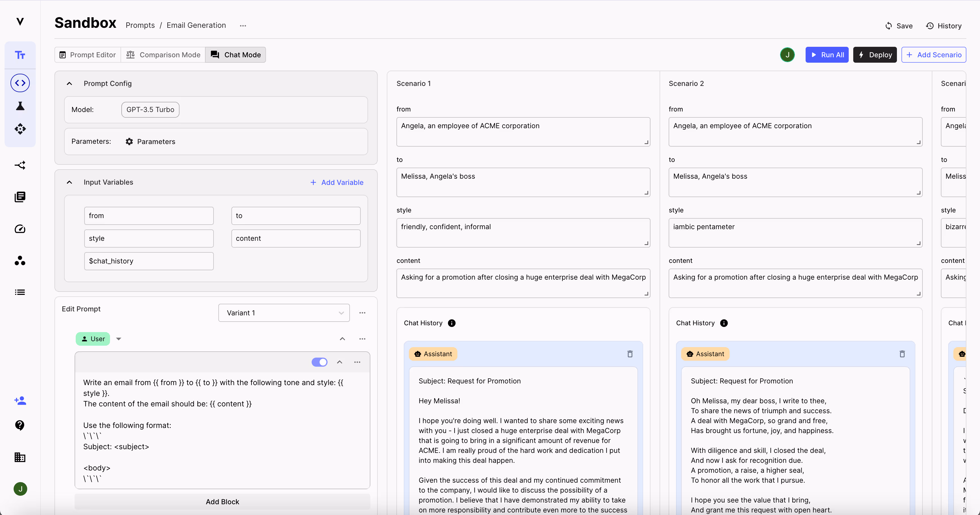Toggle the prompt block enable switch

tap(319, 362)
